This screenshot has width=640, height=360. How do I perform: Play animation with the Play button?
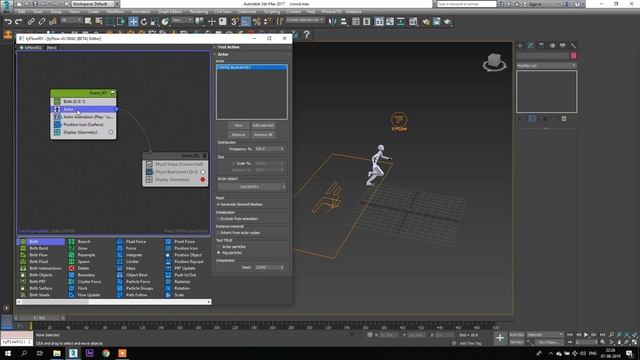coord(586,335)
